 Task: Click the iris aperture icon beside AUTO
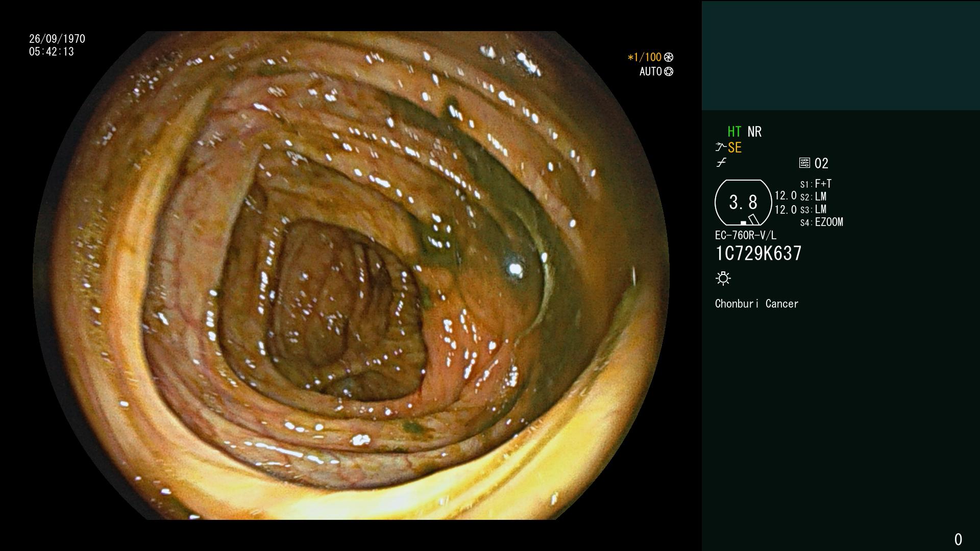tap(669, 72)
